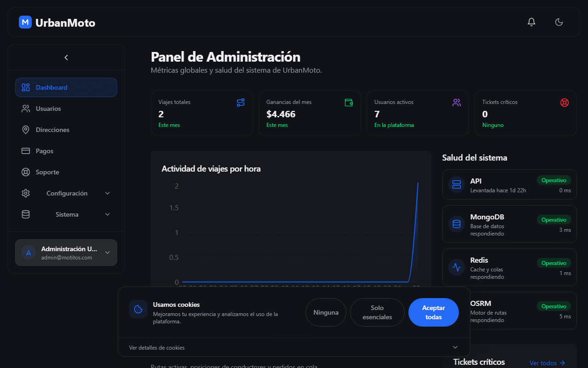Open the Dashboard menu item

(66, 87)
